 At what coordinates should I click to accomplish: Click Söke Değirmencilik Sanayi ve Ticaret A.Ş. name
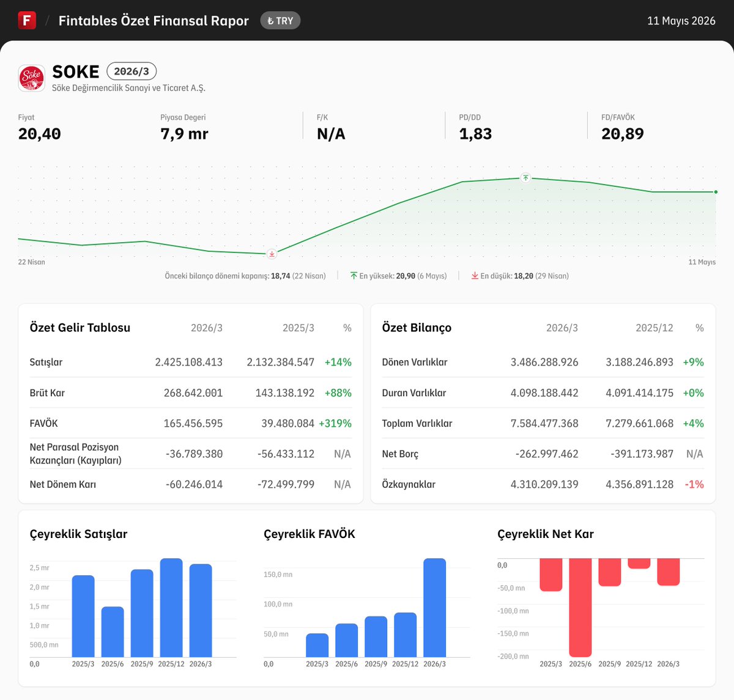click(128, 88)
